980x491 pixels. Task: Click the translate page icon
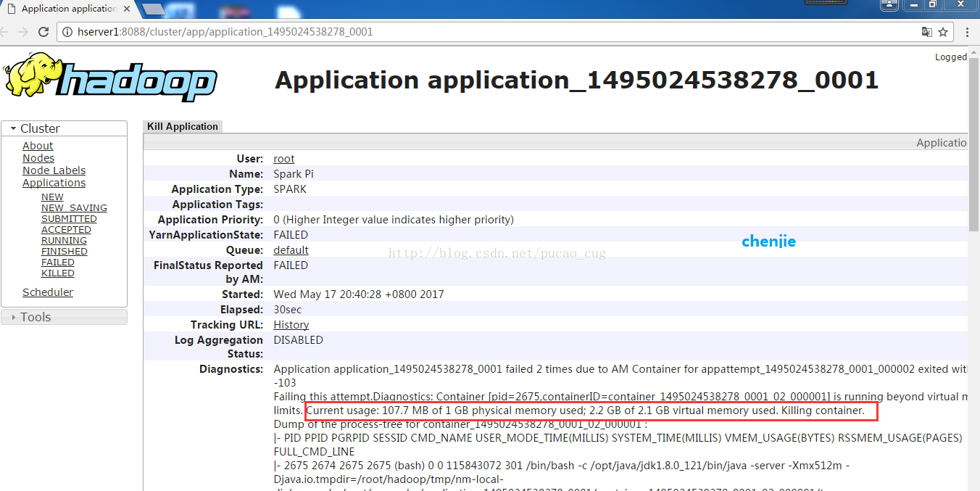(927, 32)
